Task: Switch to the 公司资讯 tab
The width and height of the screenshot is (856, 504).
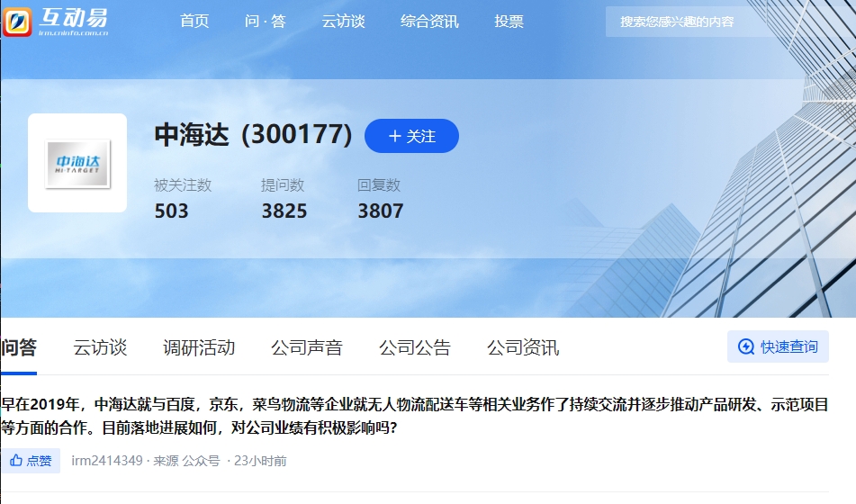Action: 523,347
